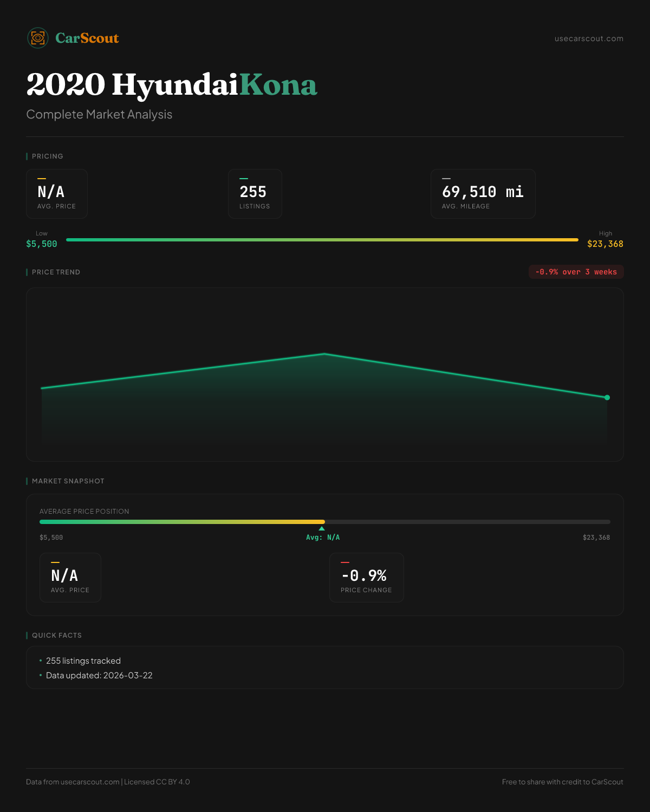Click the peak of the price trend line

click(324, 354)
